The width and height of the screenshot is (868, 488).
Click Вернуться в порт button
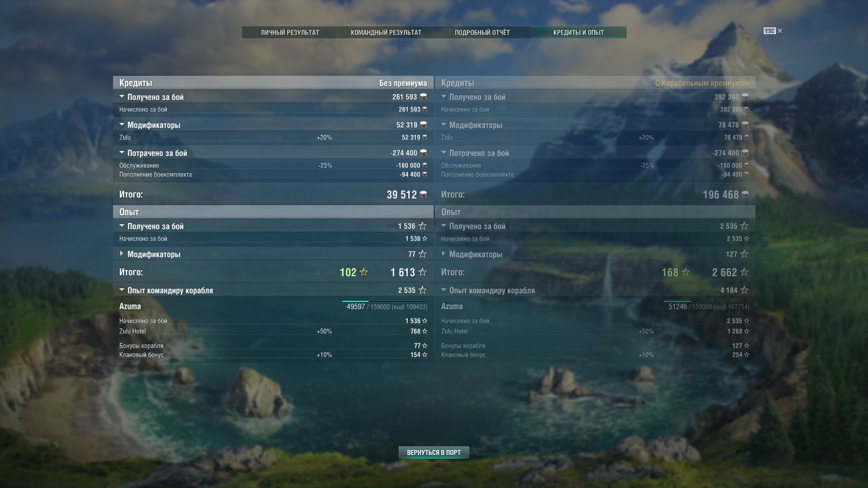click(434, 452)
